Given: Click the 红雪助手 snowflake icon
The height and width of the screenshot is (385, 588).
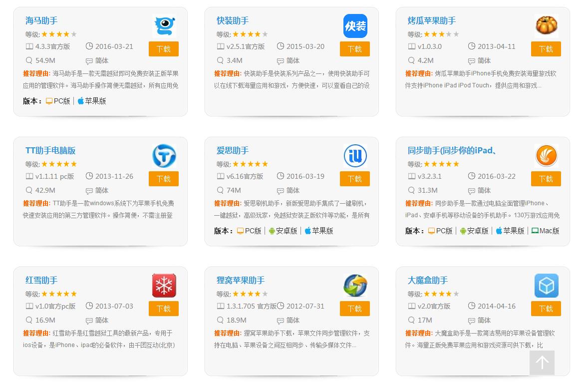Looking at the screenshot, I should point(164,286).
